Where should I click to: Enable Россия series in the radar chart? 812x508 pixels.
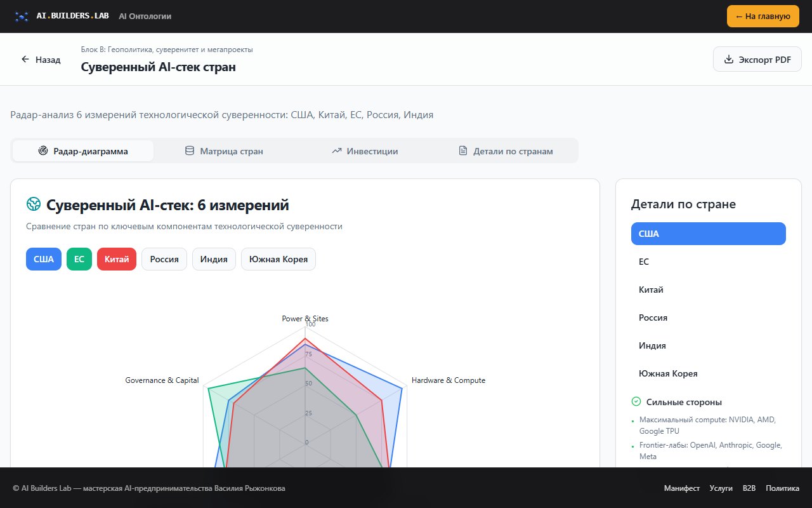pos(164,259)
